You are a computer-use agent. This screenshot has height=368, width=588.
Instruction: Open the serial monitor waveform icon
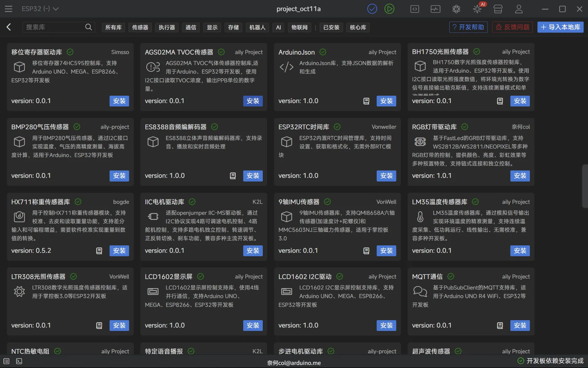[435, 9]
